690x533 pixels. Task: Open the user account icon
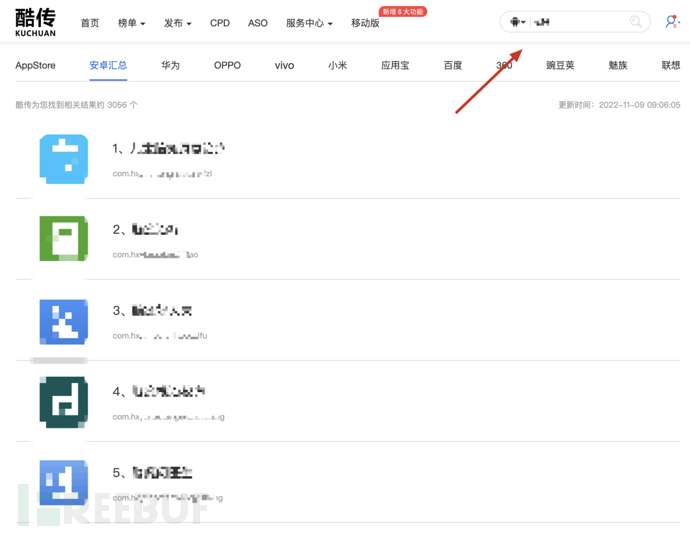(672, 22)
